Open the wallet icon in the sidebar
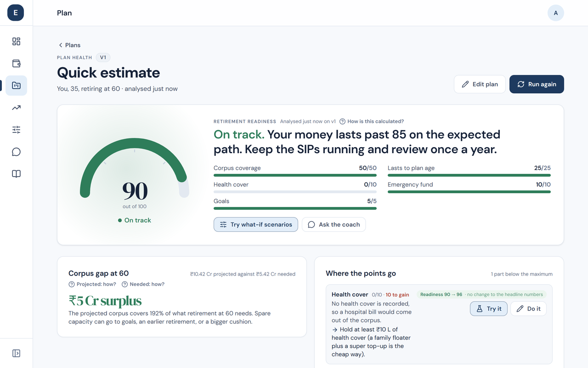588x368 pixels. point(16,63)
